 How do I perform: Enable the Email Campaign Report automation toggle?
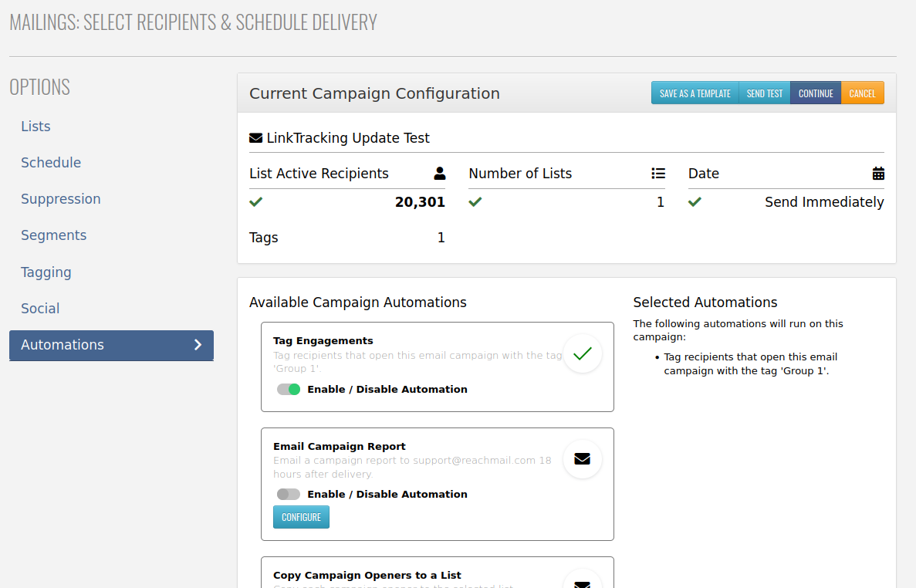(289, 495)
